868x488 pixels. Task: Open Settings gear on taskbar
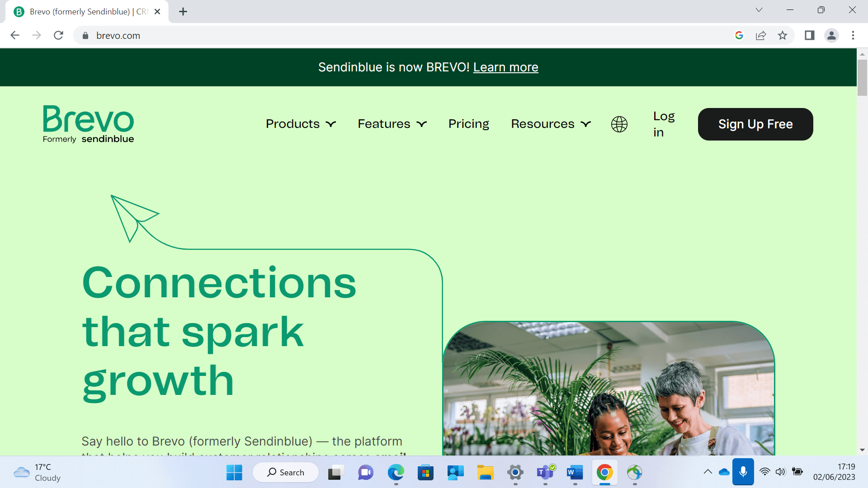click(x=515, y=473)
